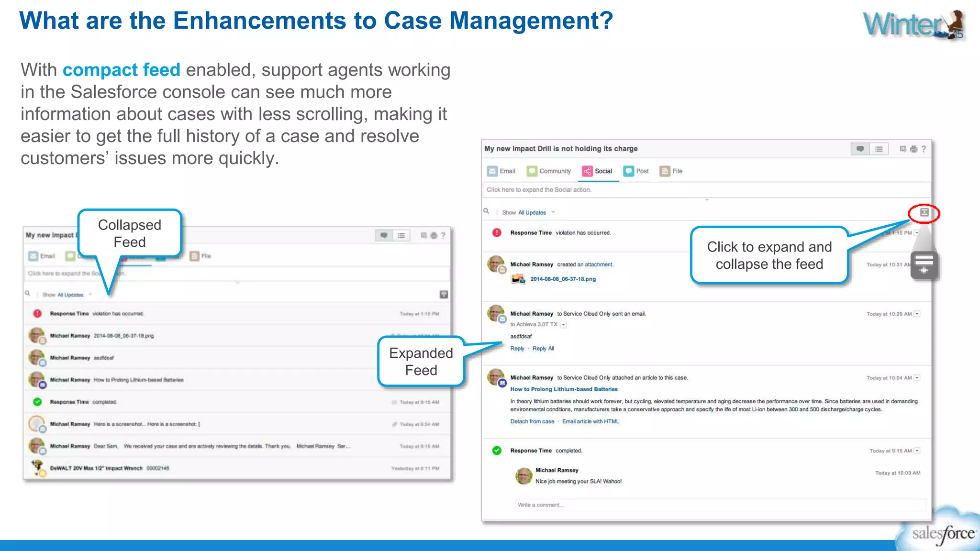Open menu arrow beside the 1:15 PM violation entry
This screenshot has width=980, height=551.
tap(917, 233)
